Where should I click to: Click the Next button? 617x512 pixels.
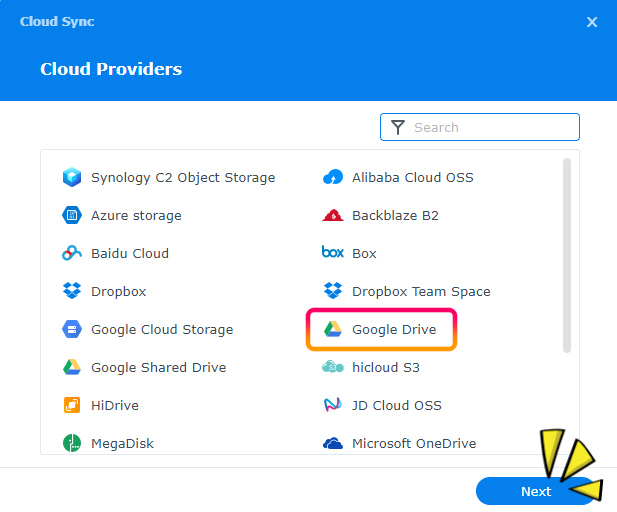[536, 491]
